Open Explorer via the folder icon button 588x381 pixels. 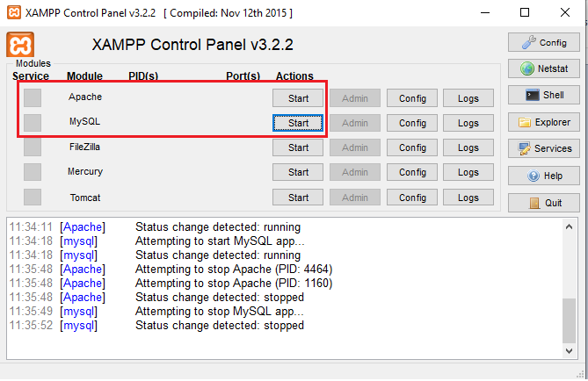coord(544,122)
